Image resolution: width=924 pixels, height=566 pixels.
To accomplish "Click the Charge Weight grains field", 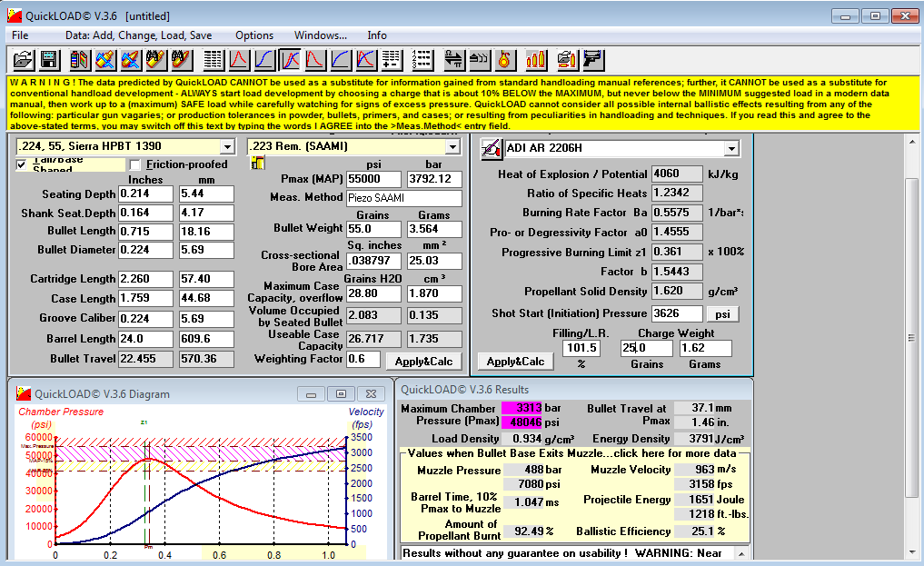I will click(x=646, y=348).
